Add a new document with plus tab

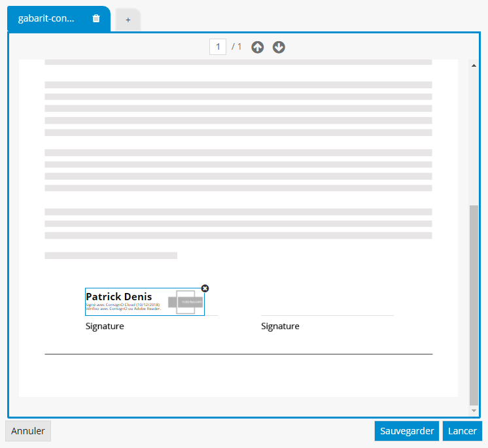pos(128,20)
